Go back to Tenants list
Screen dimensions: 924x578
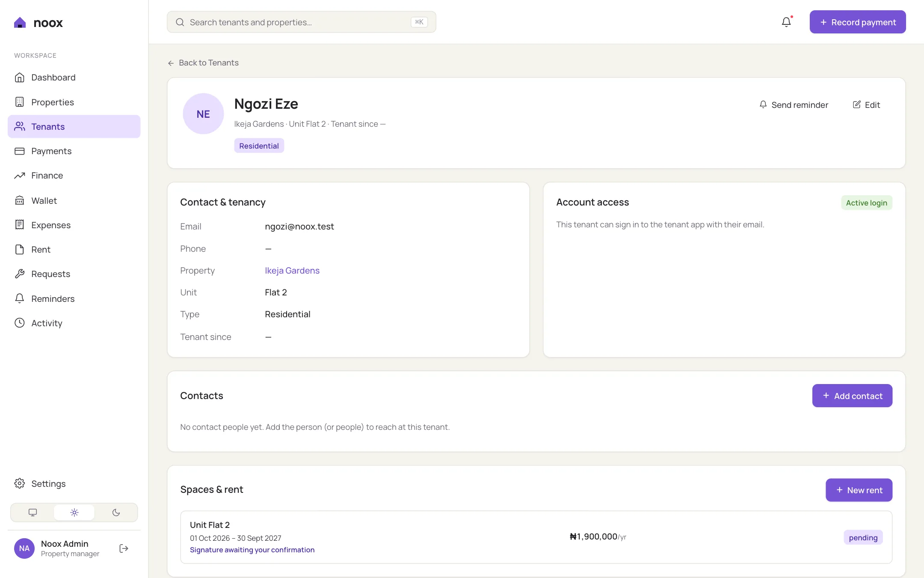click(203, 63)
